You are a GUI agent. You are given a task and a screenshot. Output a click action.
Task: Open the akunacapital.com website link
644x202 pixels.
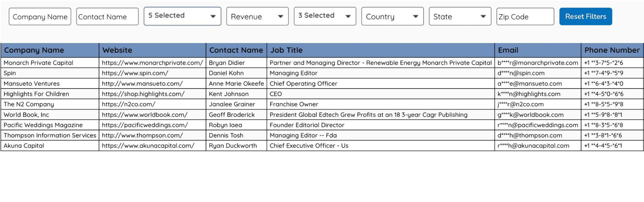pos(148,146)
